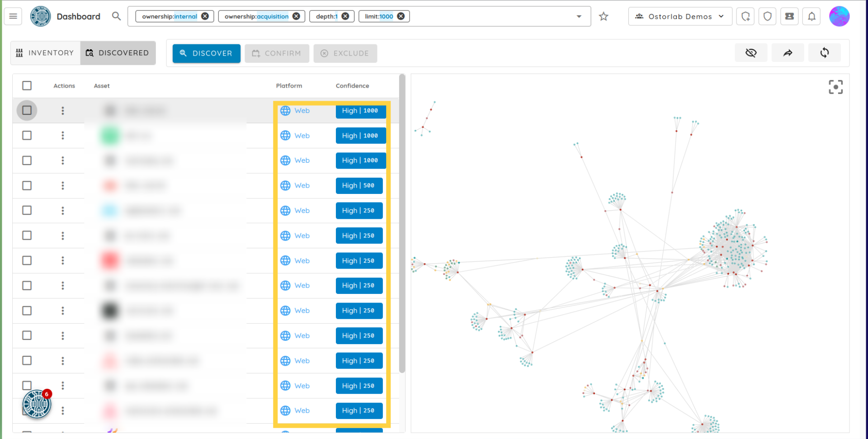Click the shield icon in header

point(767,17)
